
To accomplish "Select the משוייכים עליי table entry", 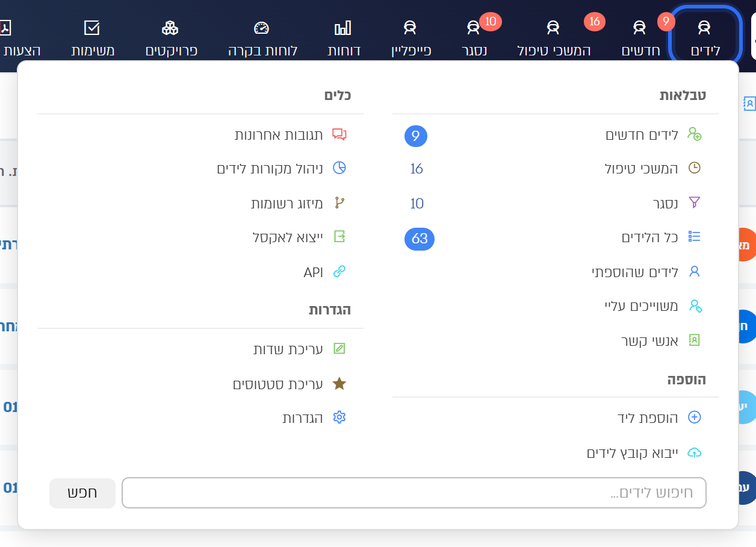I will point(641,306).
